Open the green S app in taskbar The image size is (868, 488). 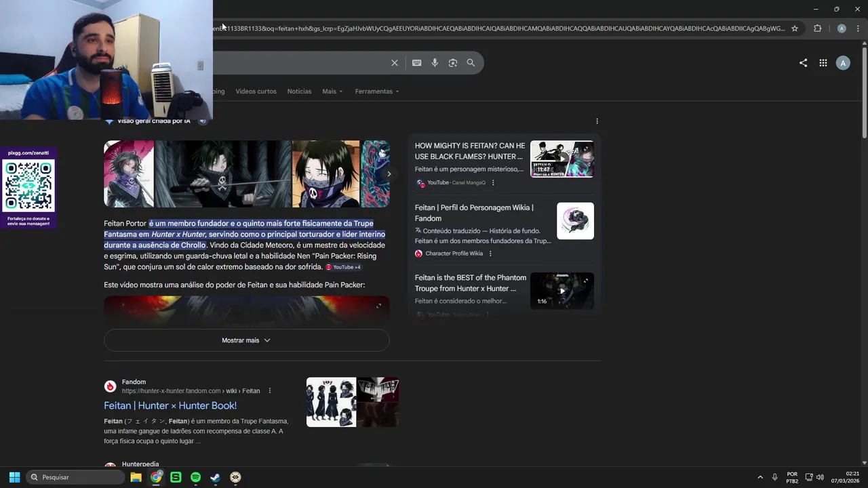pos(176,477)
